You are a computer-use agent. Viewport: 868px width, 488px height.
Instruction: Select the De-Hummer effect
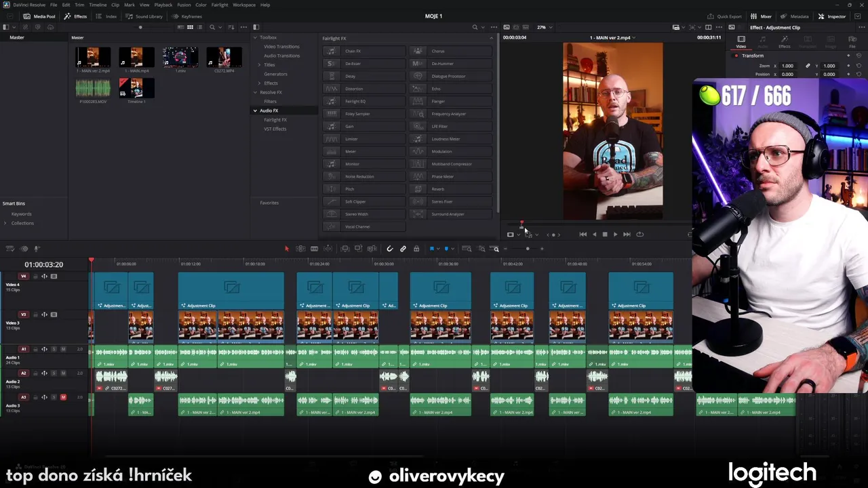(450, 64)
